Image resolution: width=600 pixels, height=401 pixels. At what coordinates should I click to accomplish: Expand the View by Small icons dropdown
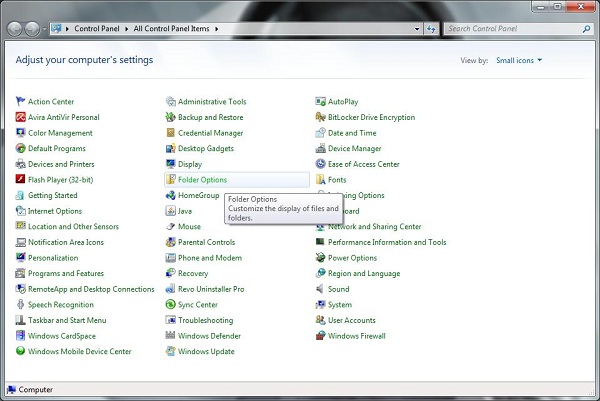click(519, 60)
